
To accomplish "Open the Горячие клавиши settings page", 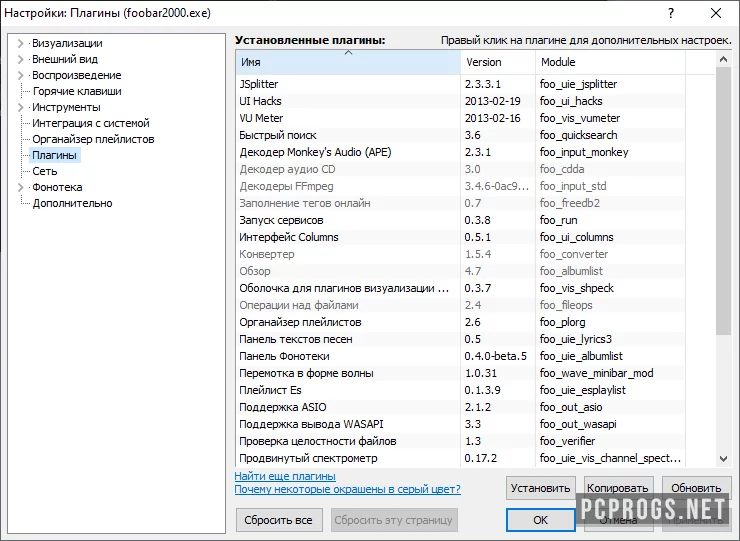I will [77, 91].
